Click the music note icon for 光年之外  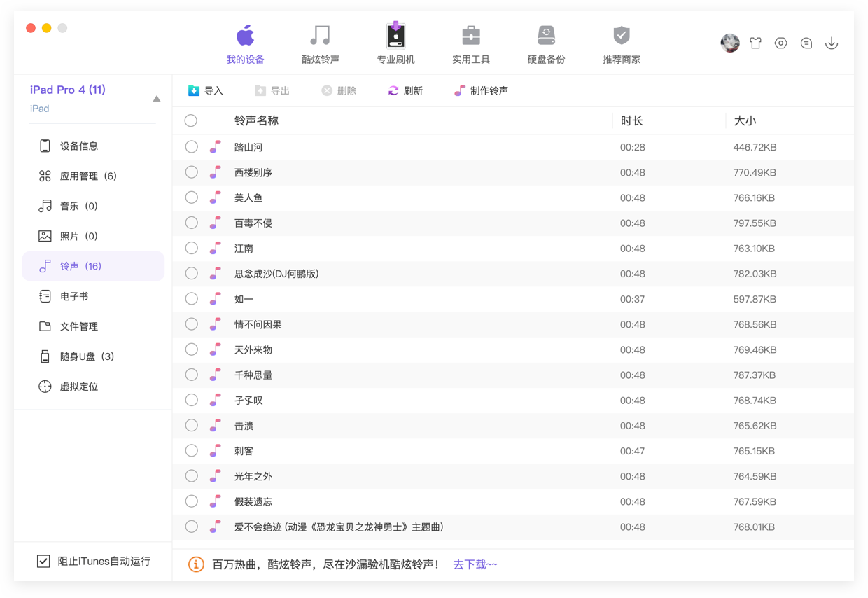[x=216, y=476]
